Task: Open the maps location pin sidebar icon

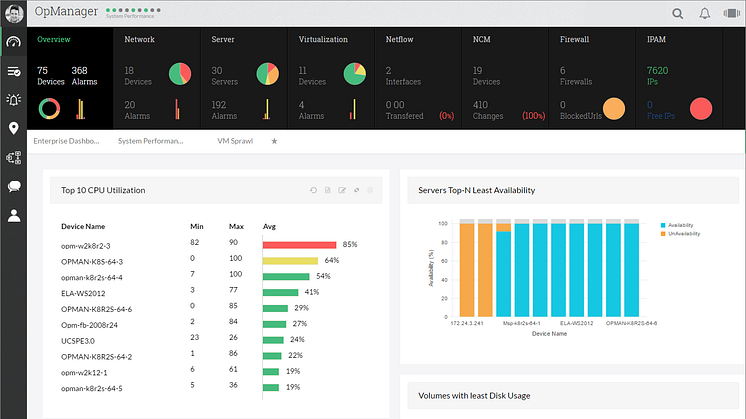Action: tap(14, 128)
